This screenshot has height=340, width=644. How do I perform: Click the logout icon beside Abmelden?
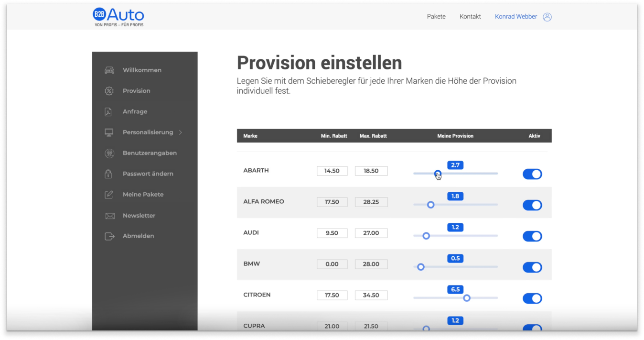[109, 236]
